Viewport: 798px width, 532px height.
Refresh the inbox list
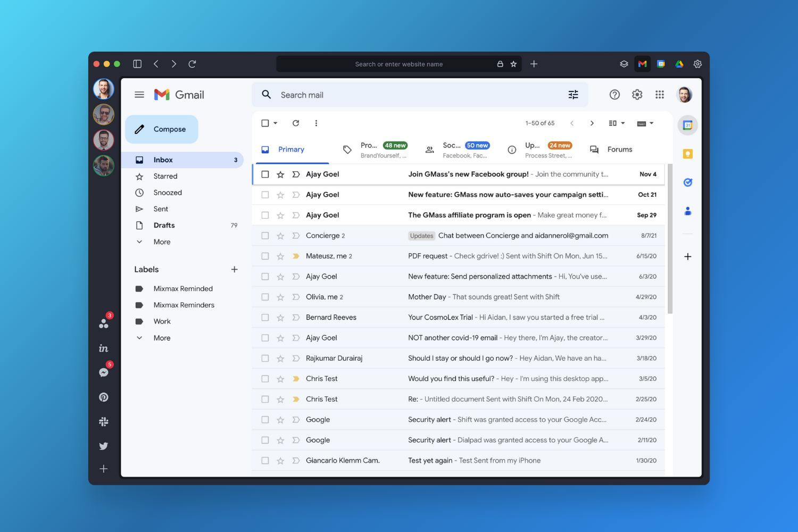[x=296, y=123]
